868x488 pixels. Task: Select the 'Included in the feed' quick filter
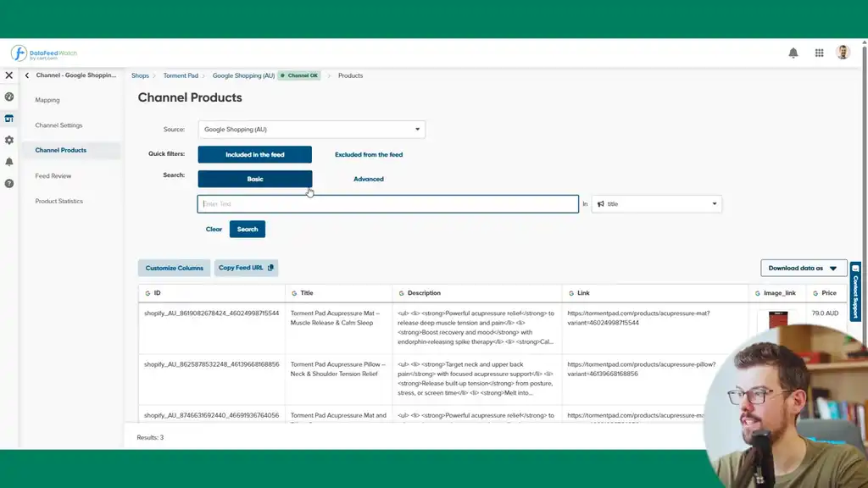(254, 155)
